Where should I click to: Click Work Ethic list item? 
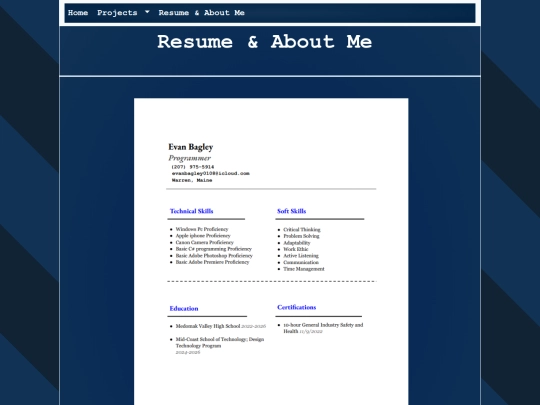[296, 249]
